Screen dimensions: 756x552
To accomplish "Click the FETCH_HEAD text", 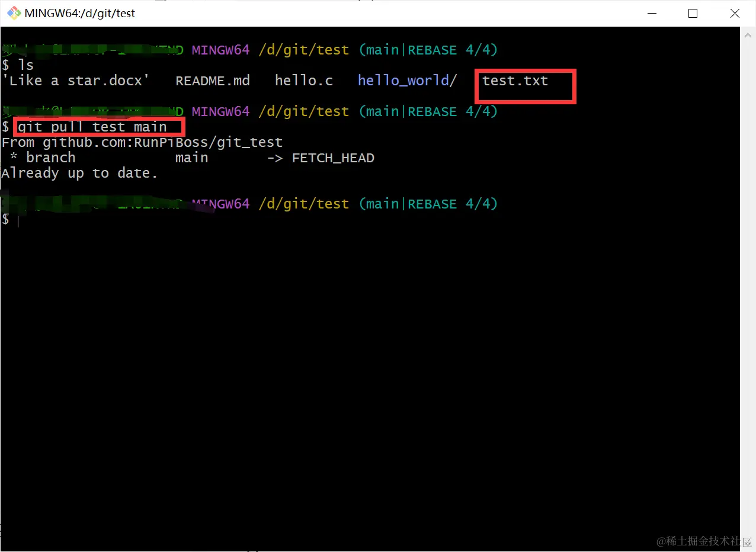I will 333,158.
